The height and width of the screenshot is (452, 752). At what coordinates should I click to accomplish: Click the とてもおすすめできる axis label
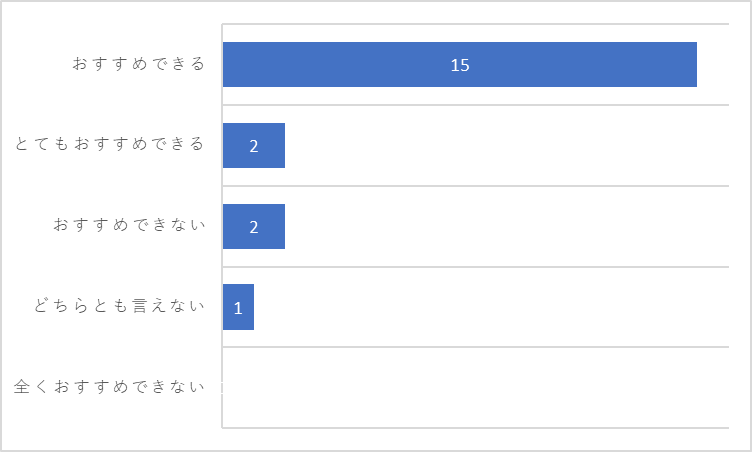click(110, 144)
